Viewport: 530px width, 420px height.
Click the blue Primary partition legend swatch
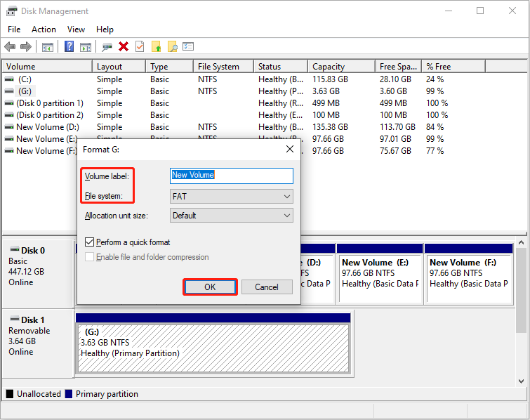point(69,394)
